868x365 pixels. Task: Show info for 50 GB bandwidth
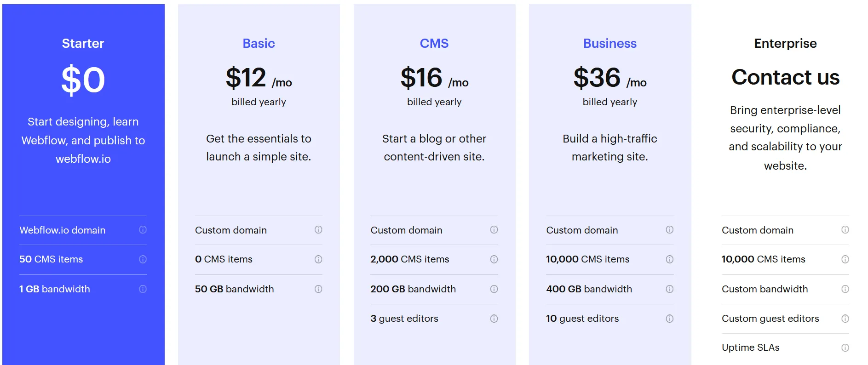click(x=318, y=289)
